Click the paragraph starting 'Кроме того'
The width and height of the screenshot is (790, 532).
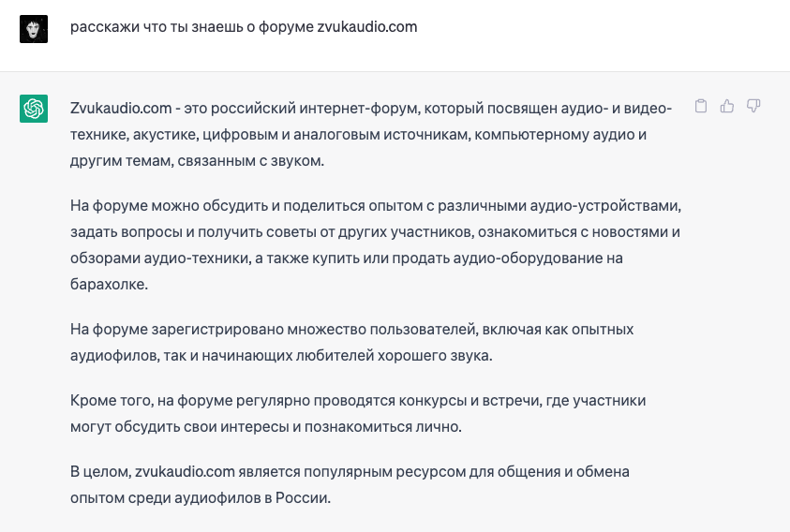point(358,413)
